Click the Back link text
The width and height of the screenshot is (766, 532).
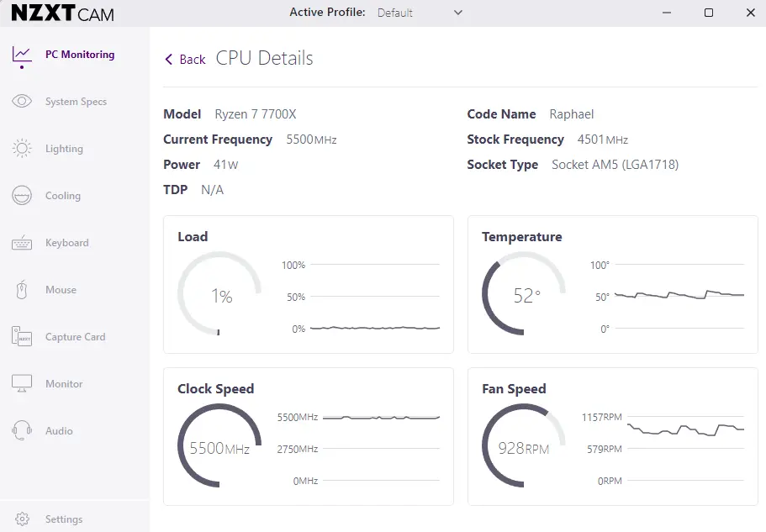pyautogui.click(x=193, y=60)
